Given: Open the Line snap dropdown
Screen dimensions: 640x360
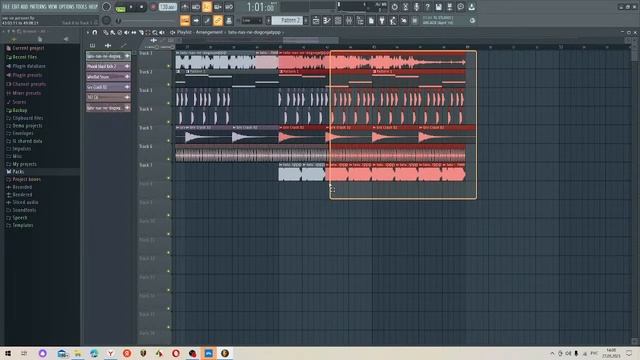Looking at the screenshot, I should [251, 20].
